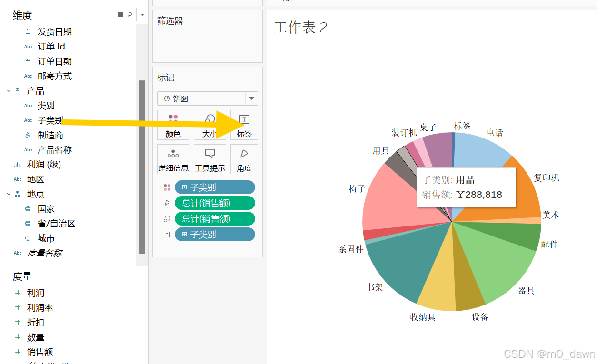Image resolution: width=597 pixels, height=364 pixels.
Task: Select the 总计(销售额) pill assigned to angle
Action: pos(215,203)
